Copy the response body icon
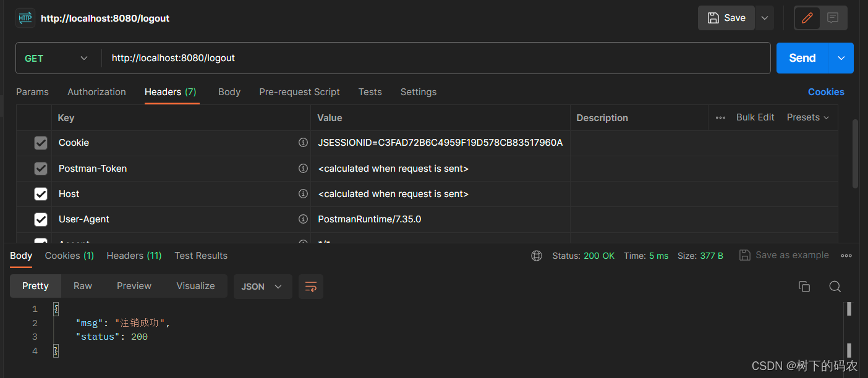 click(804, 287)
